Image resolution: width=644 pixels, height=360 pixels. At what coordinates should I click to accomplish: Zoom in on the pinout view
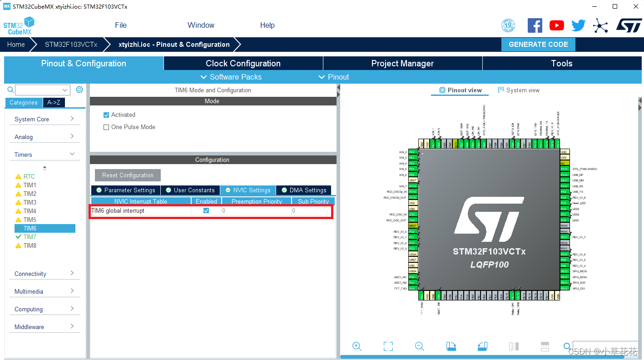[x=357, y=346]
